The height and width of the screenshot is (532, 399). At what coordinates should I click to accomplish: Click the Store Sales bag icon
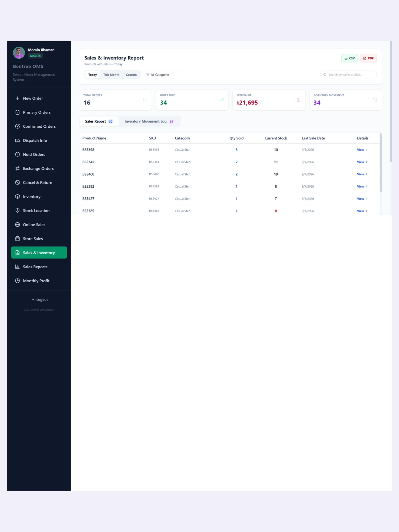(17, 239)
